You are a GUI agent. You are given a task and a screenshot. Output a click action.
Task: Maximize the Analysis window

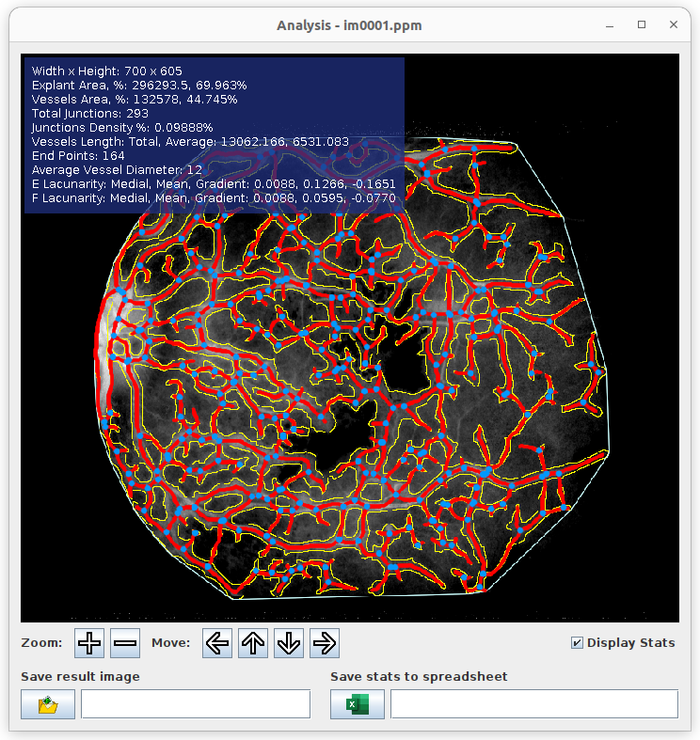(x=642, y=24)
